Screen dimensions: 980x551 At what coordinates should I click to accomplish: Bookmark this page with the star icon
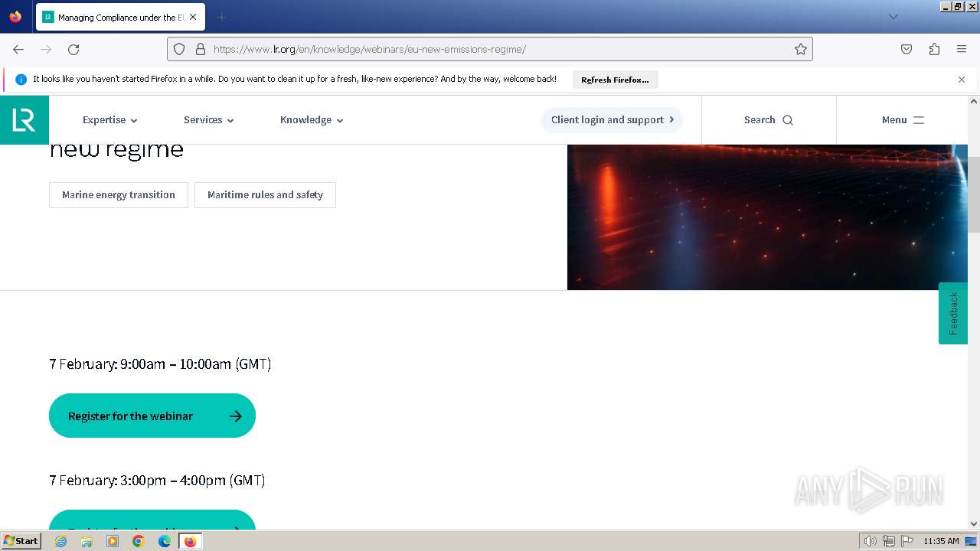pos(801,49)
